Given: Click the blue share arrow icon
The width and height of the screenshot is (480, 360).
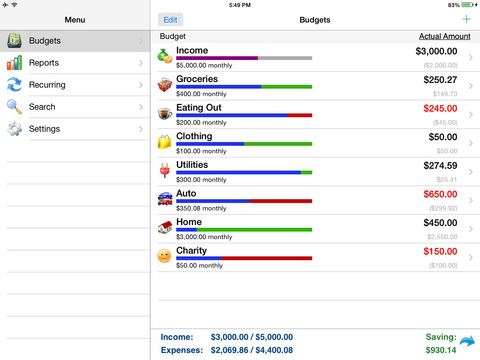Looking at the screenshot, I should pos(467,341).
